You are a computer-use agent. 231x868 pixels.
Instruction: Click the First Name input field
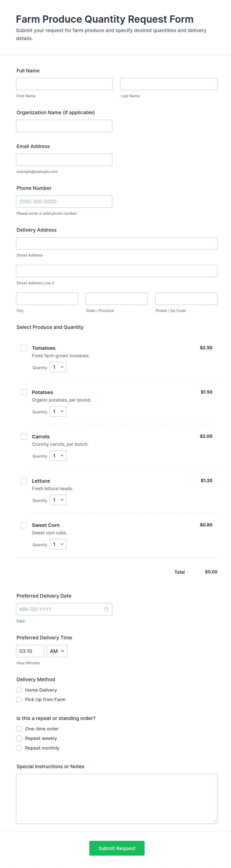click(64, 84)
